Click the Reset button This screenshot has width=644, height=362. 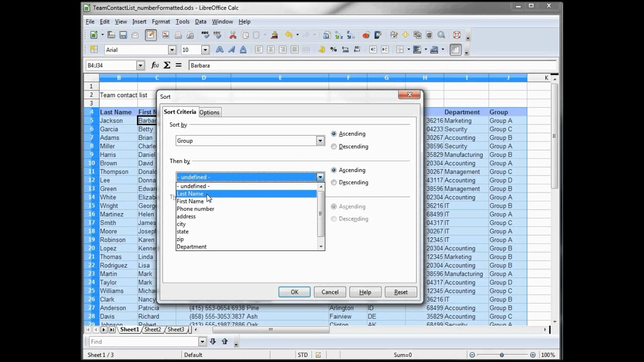[x=401, y=292]
